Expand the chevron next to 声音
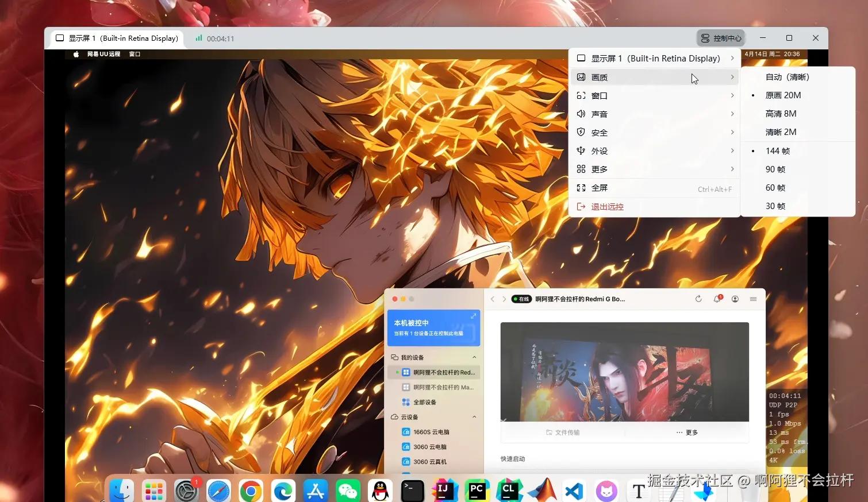 [x=732, y=114]
